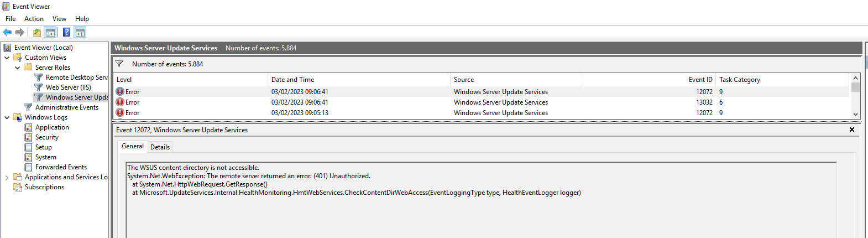Select the Subscriptions node
Screen dimensions: 868x238
[44, 187]
